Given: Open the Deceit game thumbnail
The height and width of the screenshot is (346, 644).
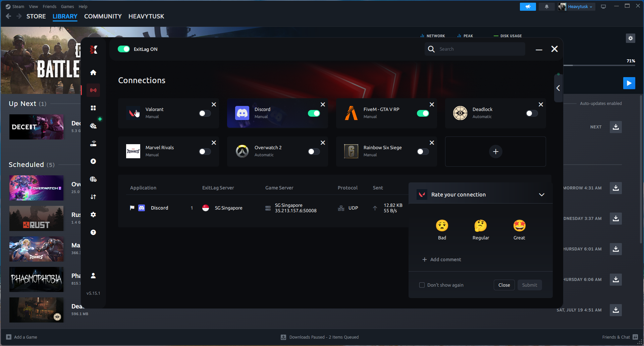Looking at the screenshot, I should pyautogui.click(x=36, y=127).
